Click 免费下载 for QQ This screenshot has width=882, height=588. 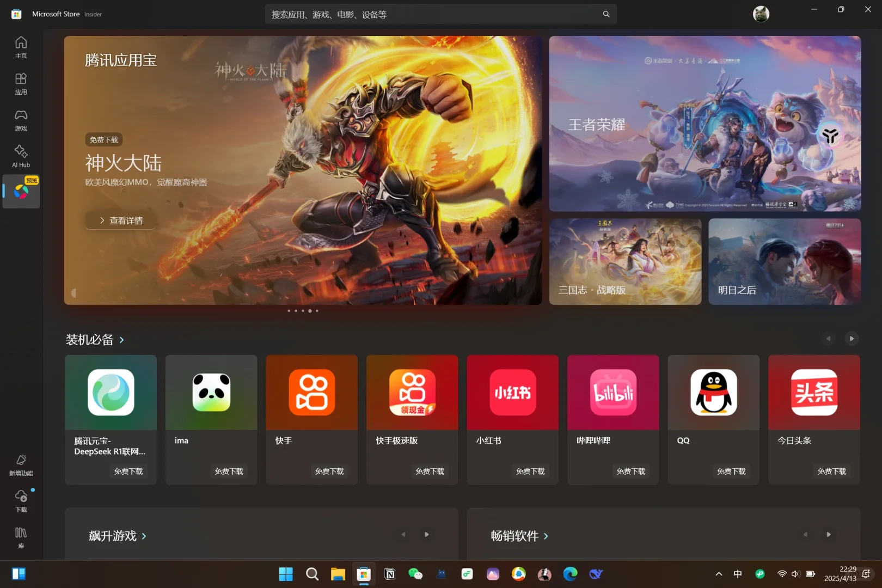click(731, 471)
